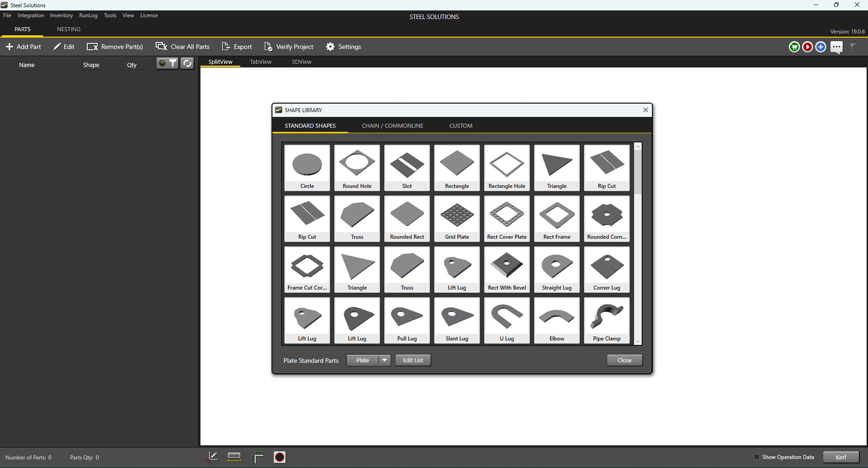This screenshot has height=468, width=868.
Task: Open the File menu
Action: coord(7,15)
